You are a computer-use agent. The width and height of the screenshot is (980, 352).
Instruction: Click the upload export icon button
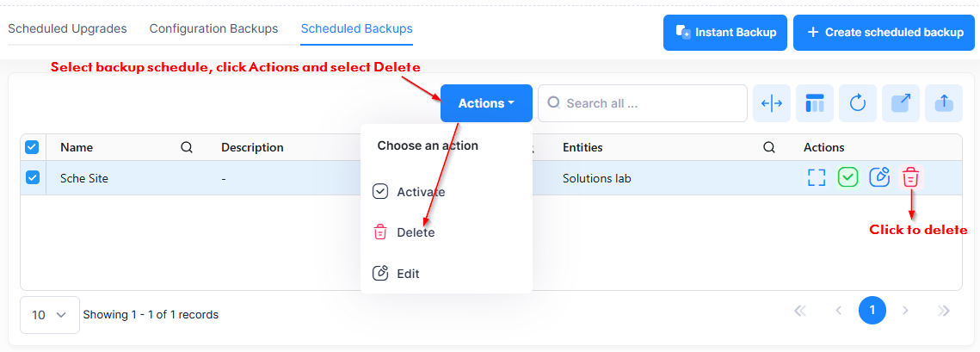(x=944, y=103)
